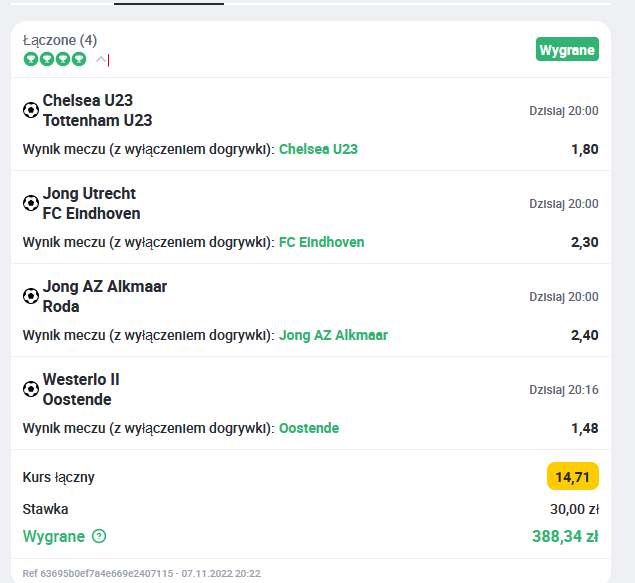Click the last green trophy icon
The image size is (635, 583).
click(79, 60)
